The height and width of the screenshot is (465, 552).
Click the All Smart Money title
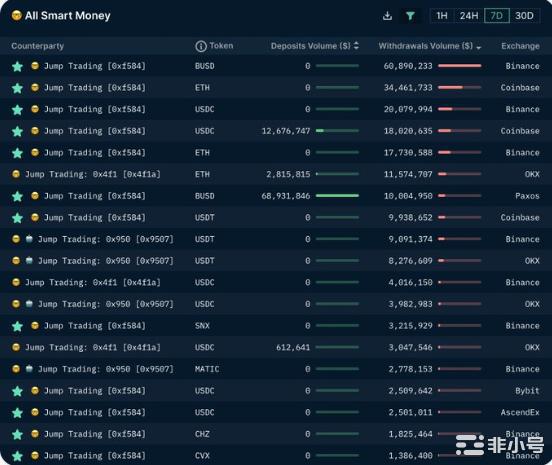pos(68,16)
